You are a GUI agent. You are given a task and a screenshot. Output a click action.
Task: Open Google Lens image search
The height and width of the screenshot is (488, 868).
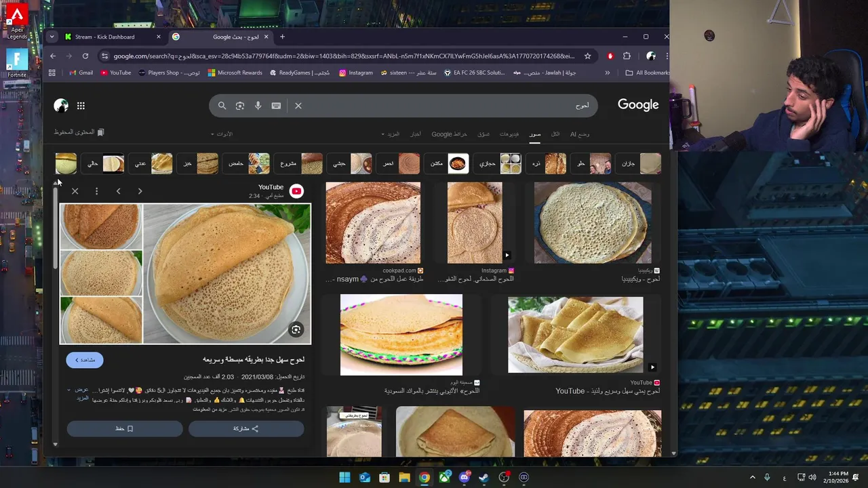240,106
